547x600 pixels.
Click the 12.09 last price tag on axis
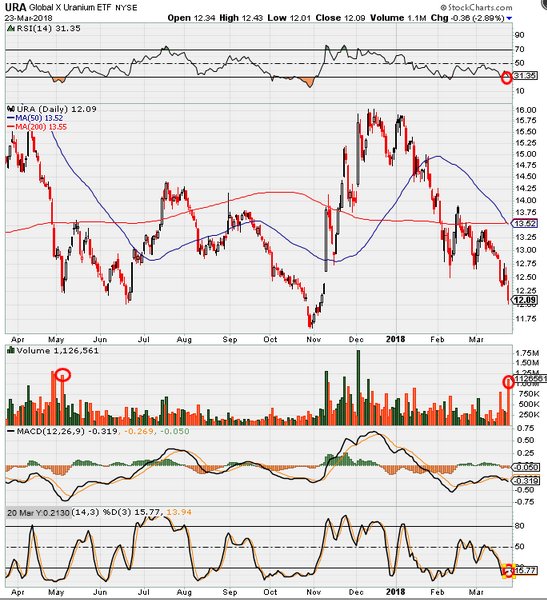click(x=525, y=300)
